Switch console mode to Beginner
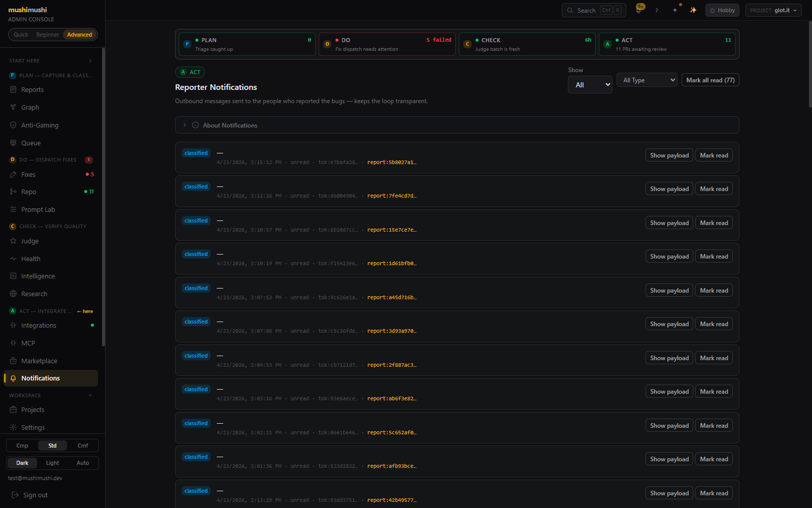 click(48, 35)
